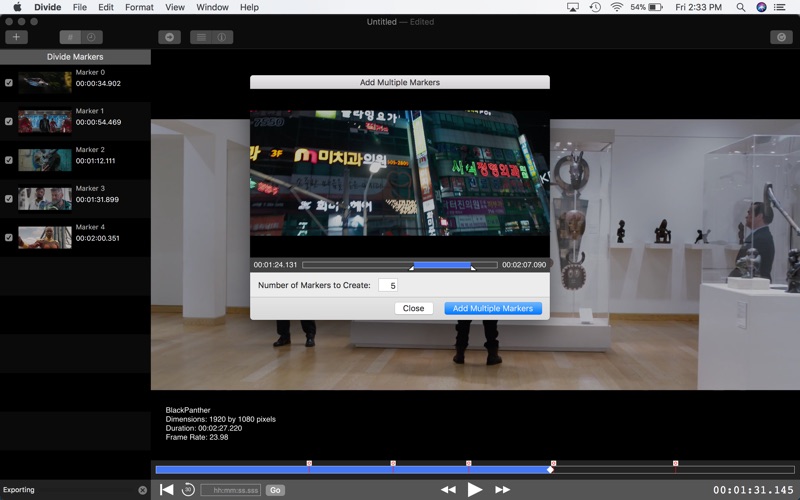The width and height of the screenshot is (800, 500).
Task: Click the Number of Markers input field
Action: click(x=388, y=285)
